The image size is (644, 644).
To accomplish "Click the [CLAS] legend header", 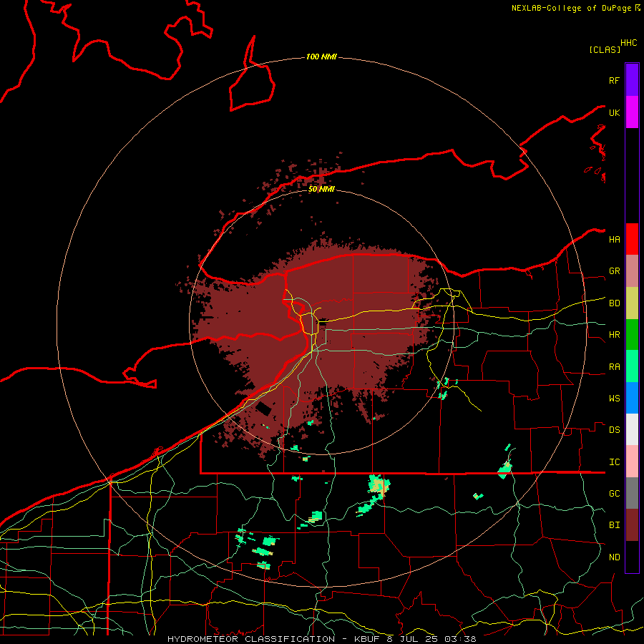I will click(605, 49).
